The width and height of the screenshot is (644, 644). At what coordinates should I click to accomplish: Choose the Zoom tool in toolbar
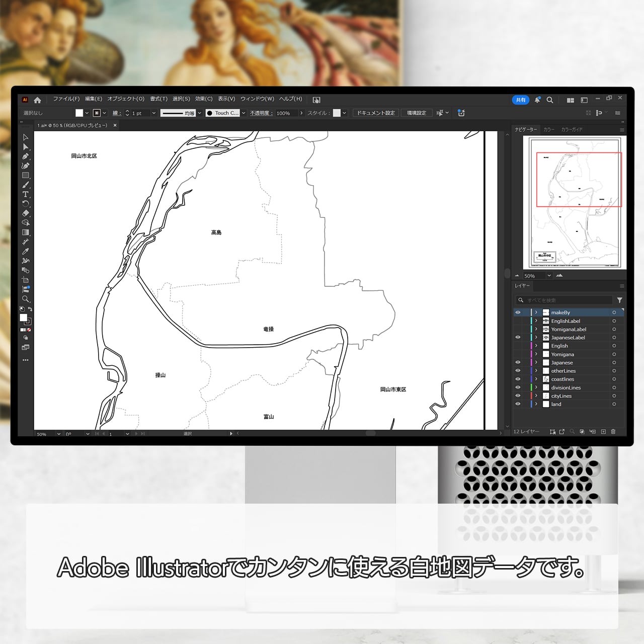tap(25, 299)
